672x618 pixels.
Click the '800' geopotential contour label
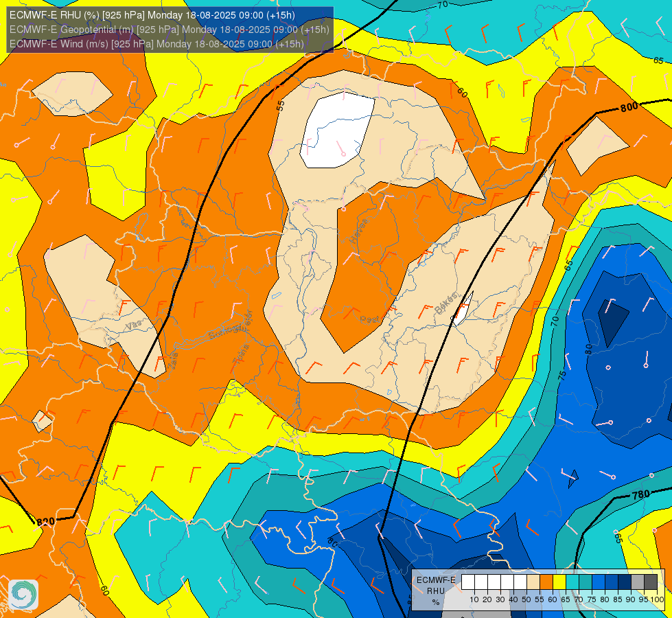coord(629,107)
